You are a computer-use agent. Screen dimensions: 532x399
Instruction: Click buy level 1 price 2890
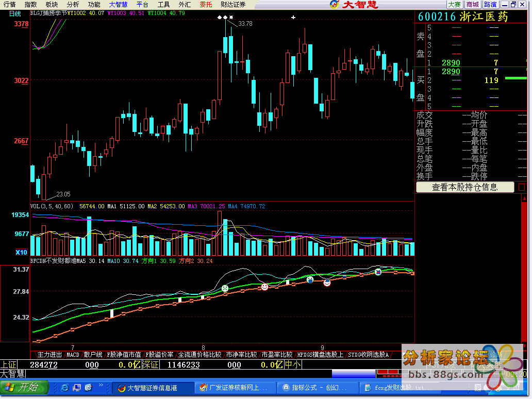click(451, 72)
